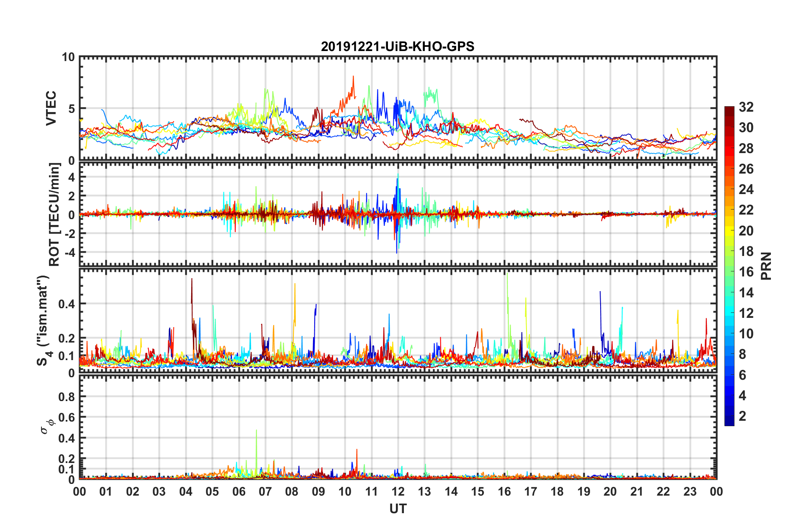Select tick 24 on the PRN colorbar
The image size is (796, 532).
pos(746,189)
